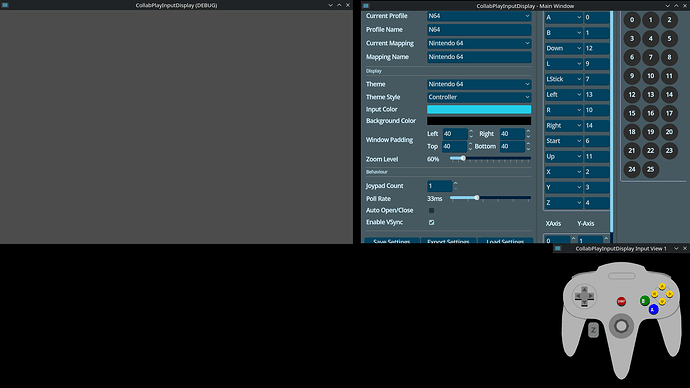Open the Theme dropdown
Image resolution: width=690 pixels, height=388 pixels.
[479, 84]
